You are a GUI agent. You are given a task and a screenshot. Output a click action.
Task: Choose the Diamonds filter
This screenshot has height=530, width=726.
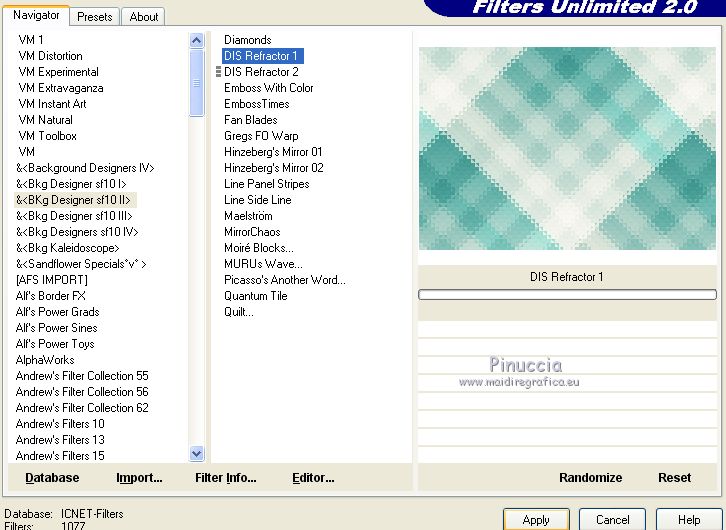[x=248, y=40]
